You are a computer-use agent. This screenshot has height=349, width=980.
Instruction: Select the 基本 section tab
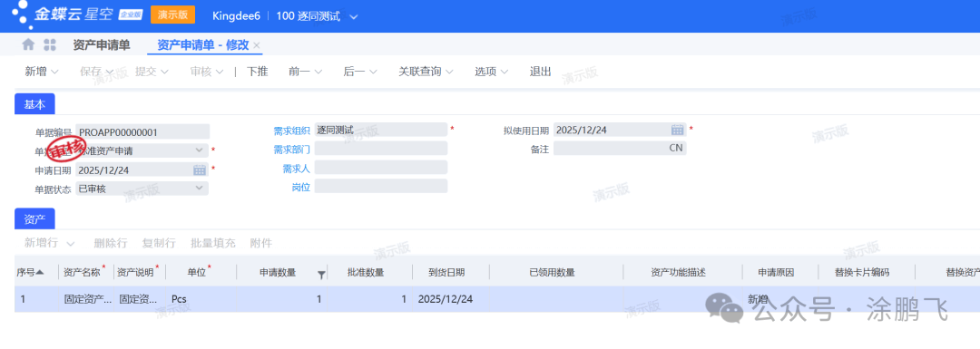[34, 104]
